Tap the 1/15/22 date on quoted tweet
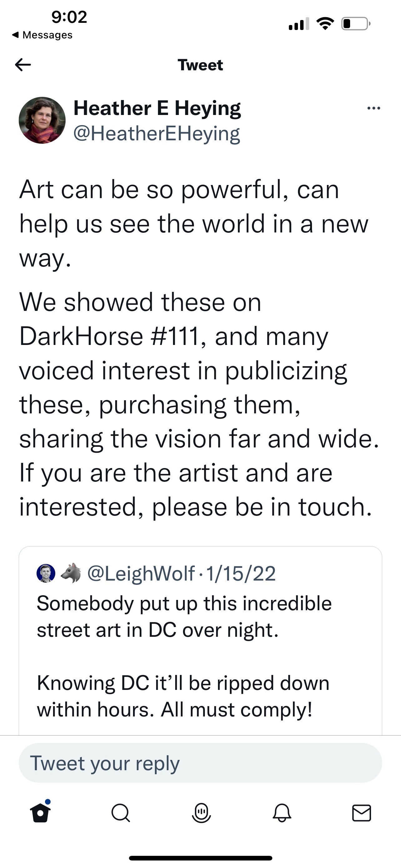Viewport: 401px width, 868px height. 241,573
